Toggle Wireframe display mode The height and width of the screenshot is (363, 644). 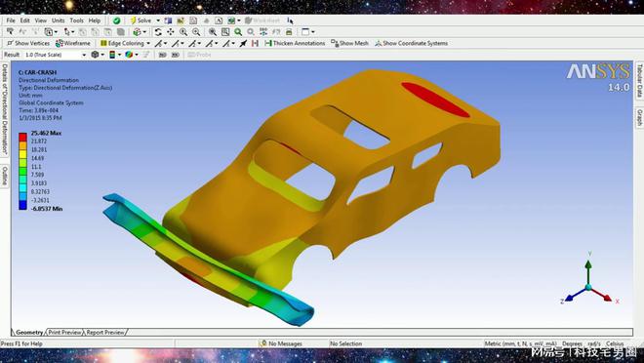pos(73,43)
